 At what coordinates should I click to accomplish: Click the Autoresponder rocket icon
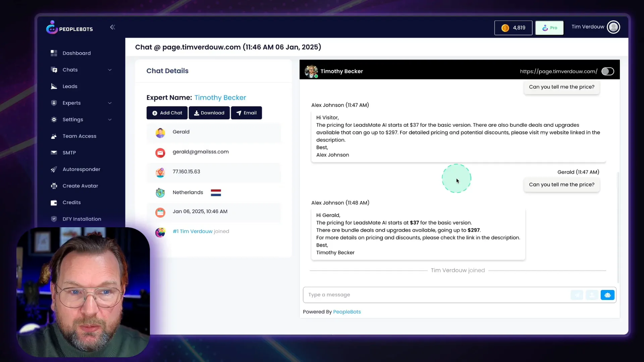click(54, 169)
